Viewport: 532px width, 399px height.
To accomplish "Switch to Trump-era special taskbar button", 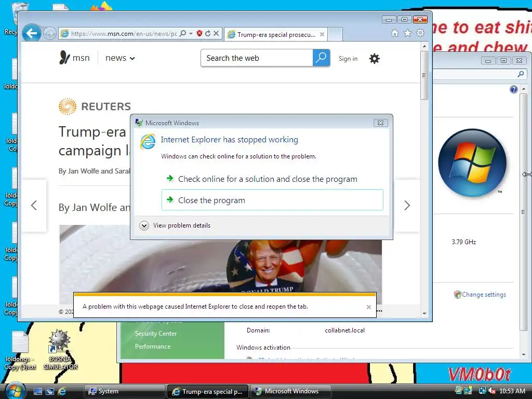I will click(x=208, y=391).
